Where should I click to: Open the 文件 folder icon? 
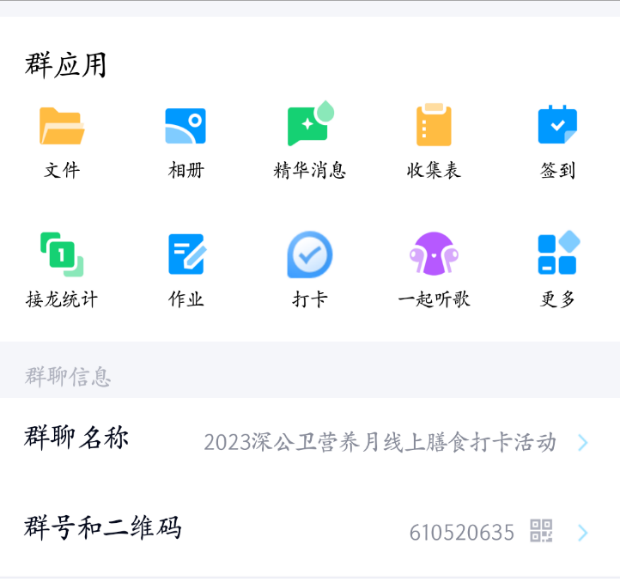(62, 126)
